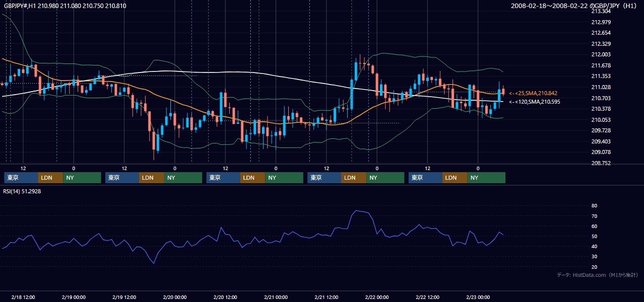This screenshot has width=644, height=302.
Task: Pick the 2/23 00:00 date label
Action: coord(478,297)
